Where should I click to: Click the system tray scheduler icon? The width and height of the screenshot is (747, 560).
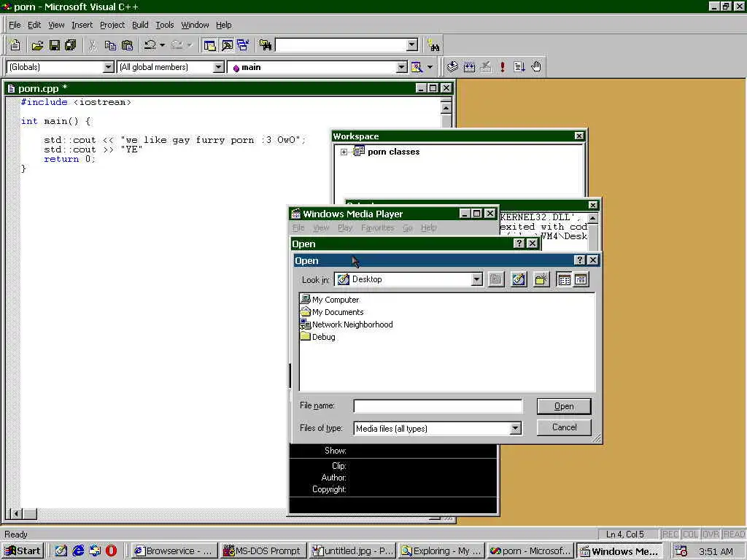[x=681, y=551]
